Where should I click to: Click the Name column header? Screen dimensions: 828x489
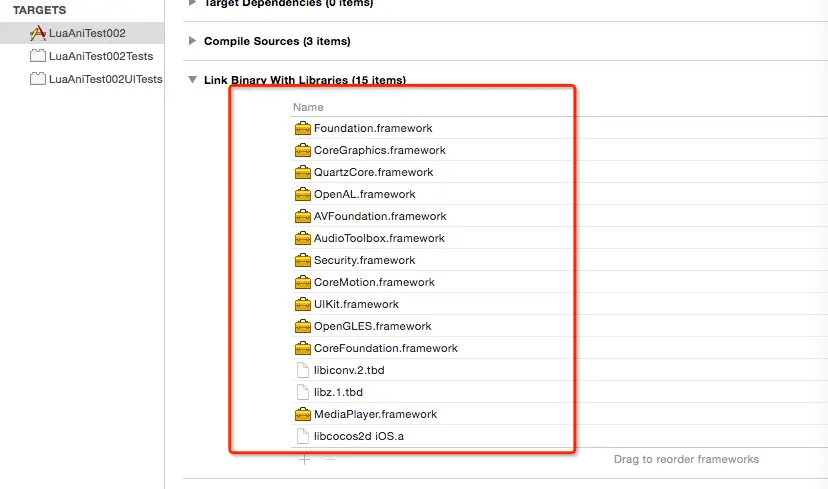click(x=308, y=107)
